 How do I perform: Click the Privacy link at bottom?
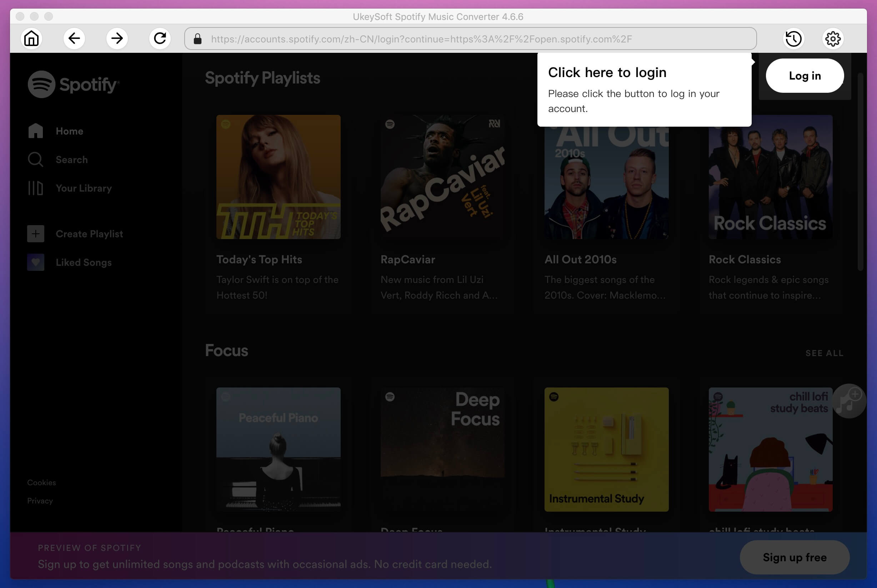[x=39, y=500]
